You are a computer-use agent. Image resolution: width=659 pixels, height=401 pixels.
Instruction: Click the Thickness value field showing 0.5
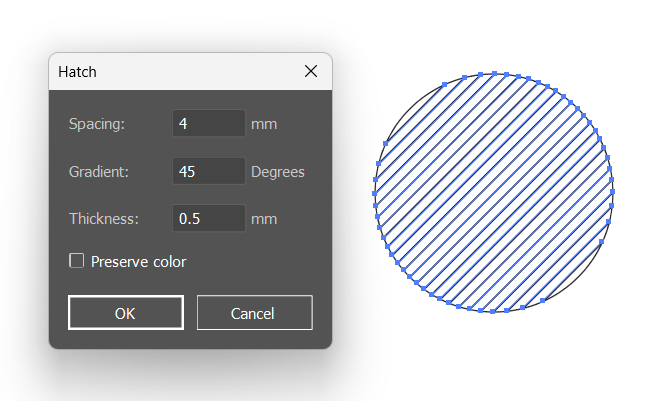point(209,218)
